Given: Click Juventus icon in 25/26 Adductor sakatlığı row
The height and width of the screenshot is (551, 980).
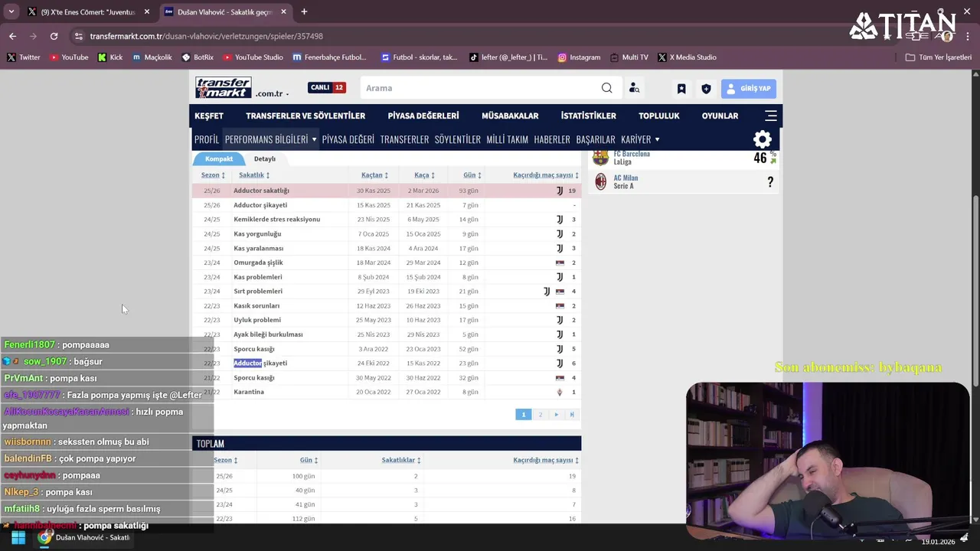Looking at the screenshot, I should (x=560, y=191).
